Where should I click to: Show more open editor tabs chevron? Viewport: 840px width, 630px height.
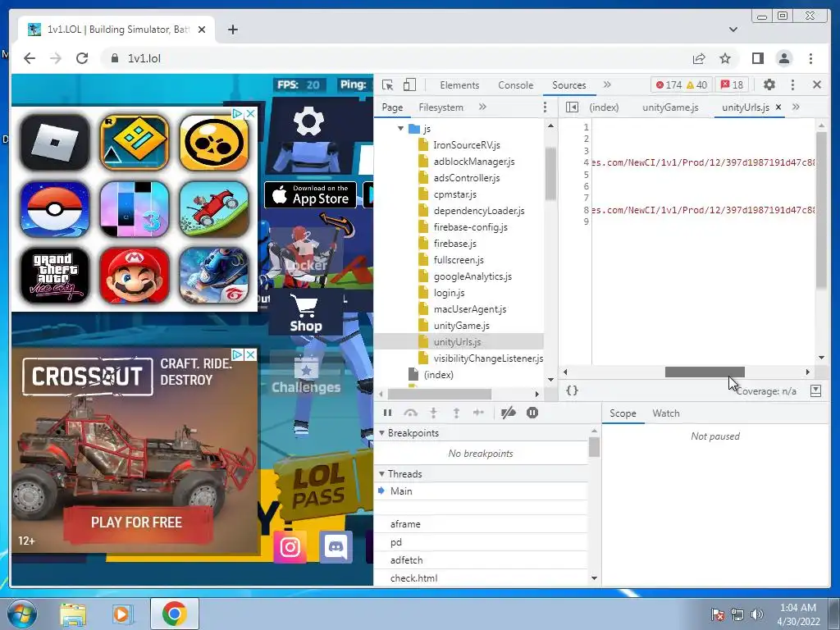[796, 107]
